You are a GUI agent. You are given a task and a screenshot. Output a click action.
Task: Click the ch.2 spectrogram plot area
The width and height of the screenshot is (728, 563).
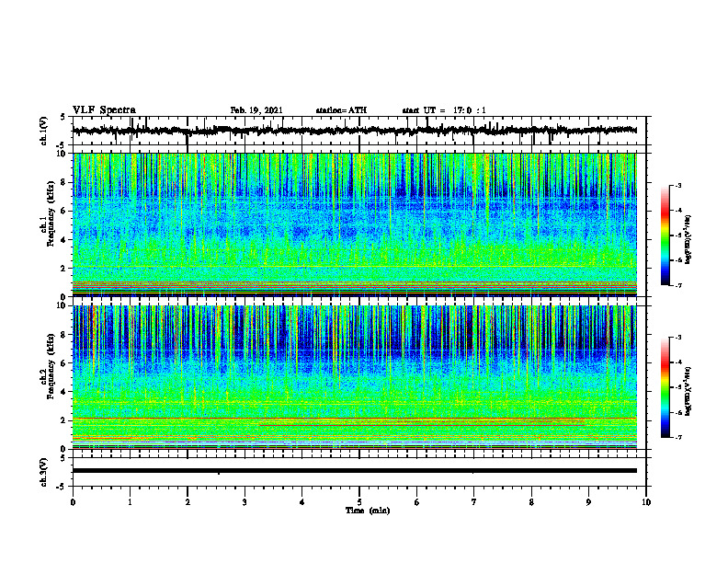(355, 377)
